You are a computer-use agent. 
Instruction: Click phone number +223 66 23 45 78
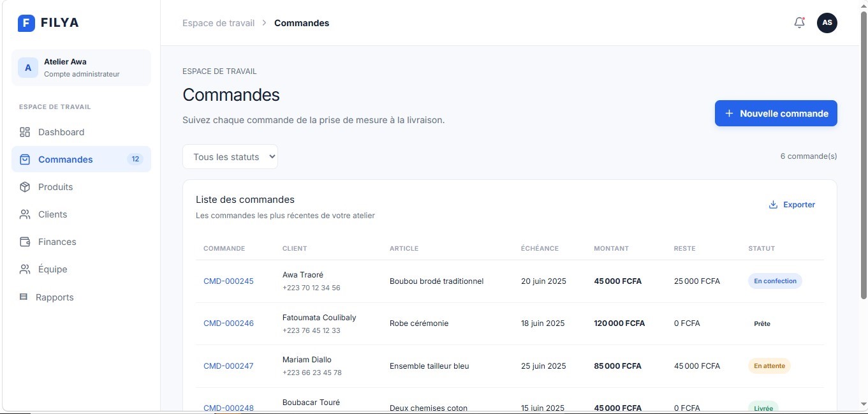[312, 373]
